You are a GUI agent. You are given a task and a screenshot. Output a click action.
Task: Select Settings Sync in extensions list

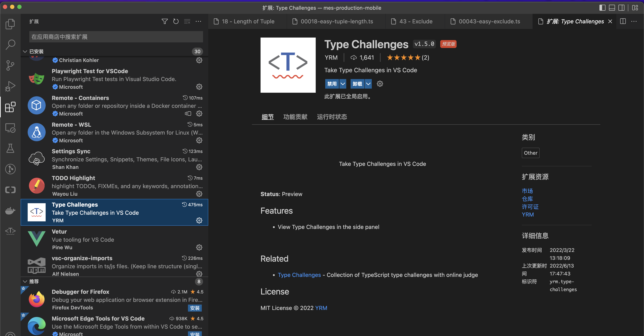click(x=114, y=159)
